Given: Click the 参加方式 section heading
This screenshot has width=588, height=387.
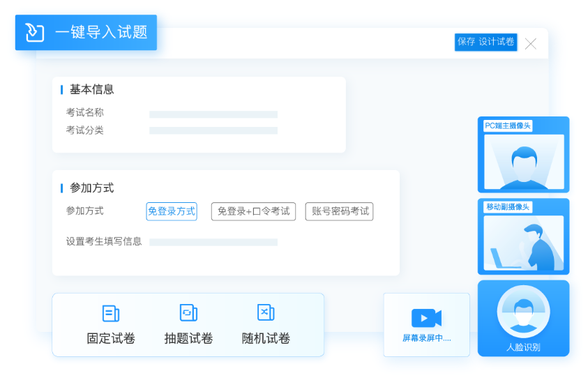Looking at the screenshot, I should point(91,188).
